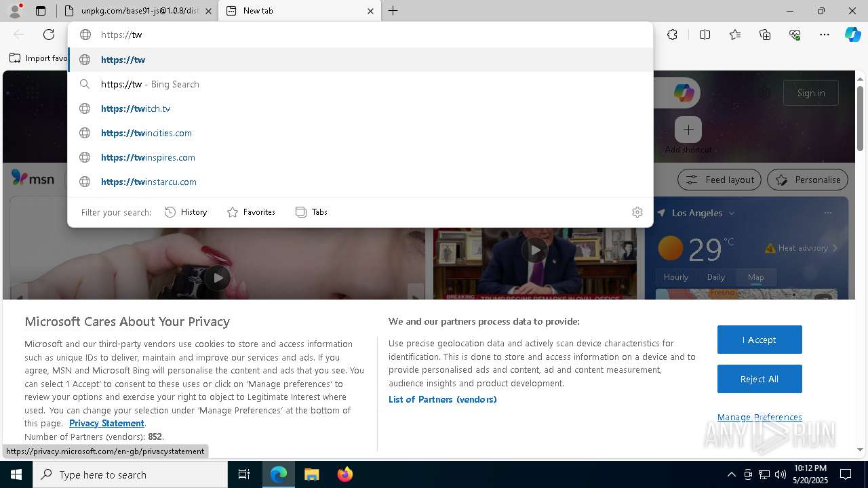Open Copilot sidebar icon

click(x=852, y=35)
